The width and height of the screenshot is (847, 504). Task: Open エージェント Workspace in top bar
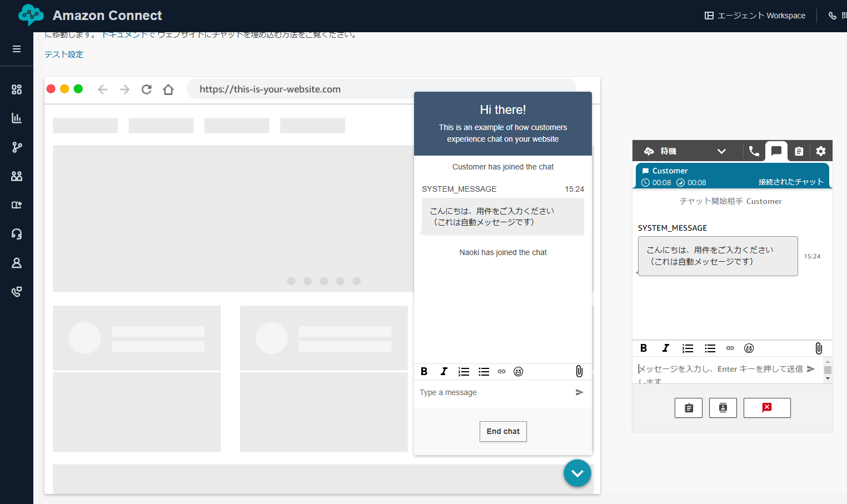pyautogui.click(x=755, y=16)
